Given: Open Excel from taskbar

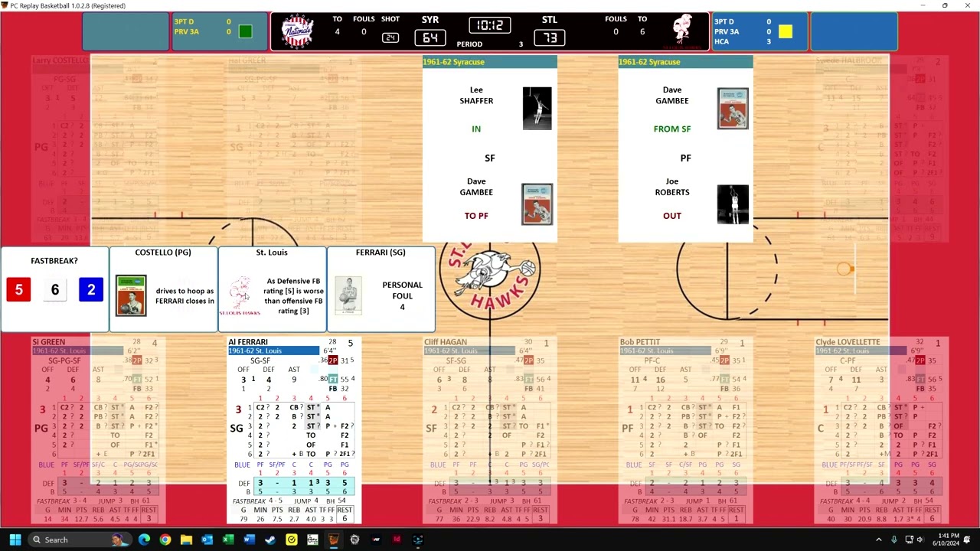Looking at the screenshot, I should (x=228, y=540).
